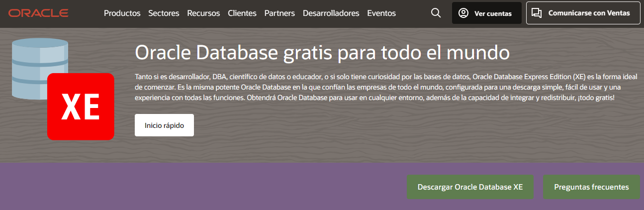
Task: Click the heading Oracle Database gratis para todo el mundo
Action: (323, 53)
